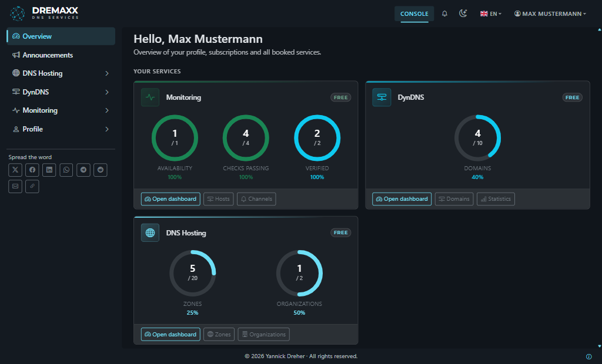Click the 'YOUR SERVICES' section label
This screenshot has height=364, width=602.
click(157, 72)
